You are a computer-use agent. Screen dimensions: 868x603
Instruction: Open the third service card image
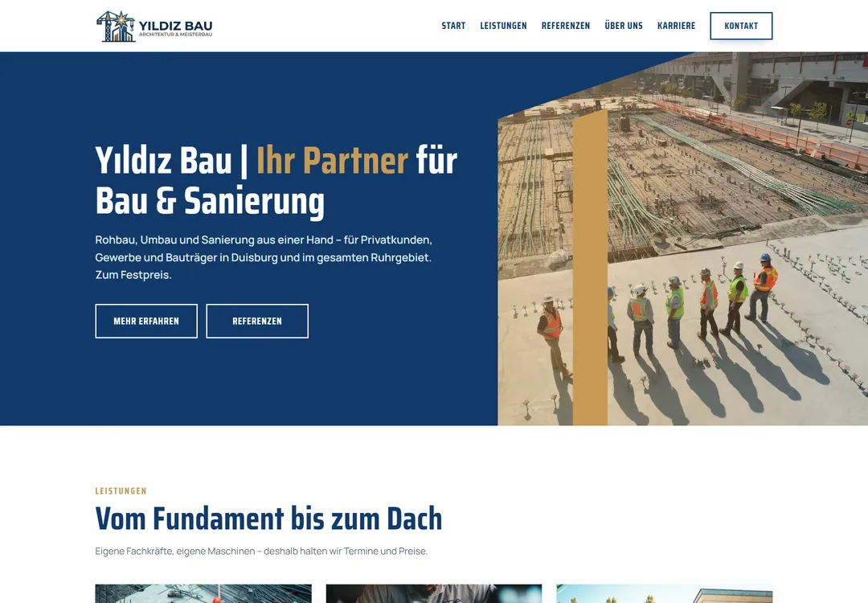pos(665,593)
